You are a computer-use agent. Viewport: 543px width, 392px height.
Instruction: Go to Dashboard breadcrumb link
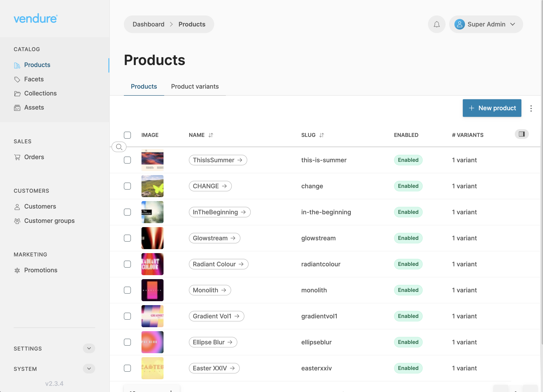[149, 24]
